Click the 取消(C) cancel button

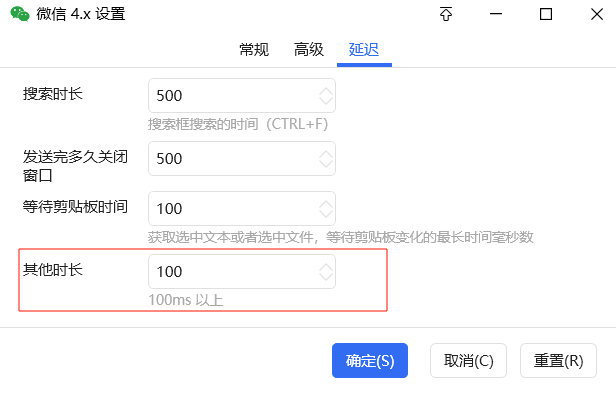point(468,360)
